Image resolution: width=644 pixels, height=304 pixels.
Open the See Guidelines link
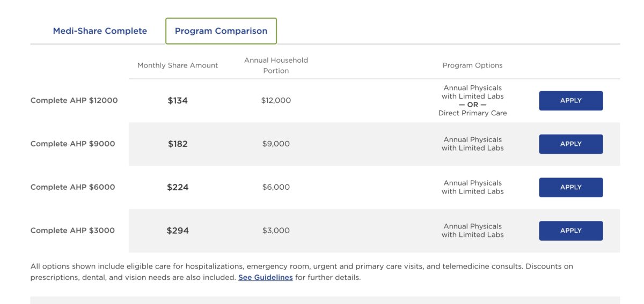pyautogui.click(x=266, y=278)
